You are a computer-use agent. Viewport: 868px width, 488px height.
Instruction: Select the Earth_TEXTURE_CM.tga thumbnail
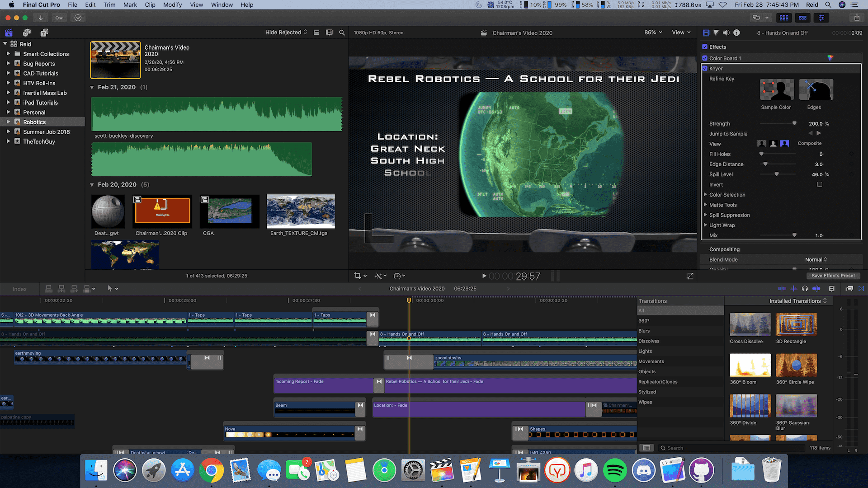click(301, 211)
